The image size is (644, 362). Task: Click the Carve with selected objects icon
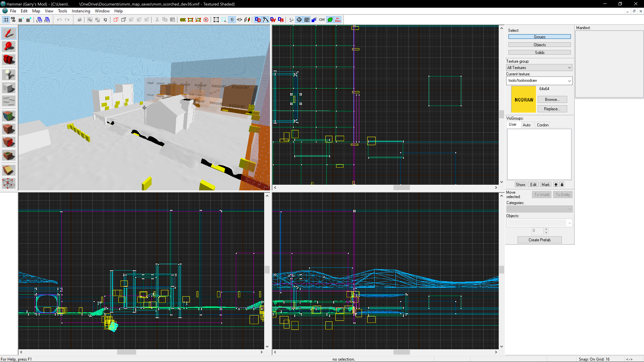(x=79, y=20)
